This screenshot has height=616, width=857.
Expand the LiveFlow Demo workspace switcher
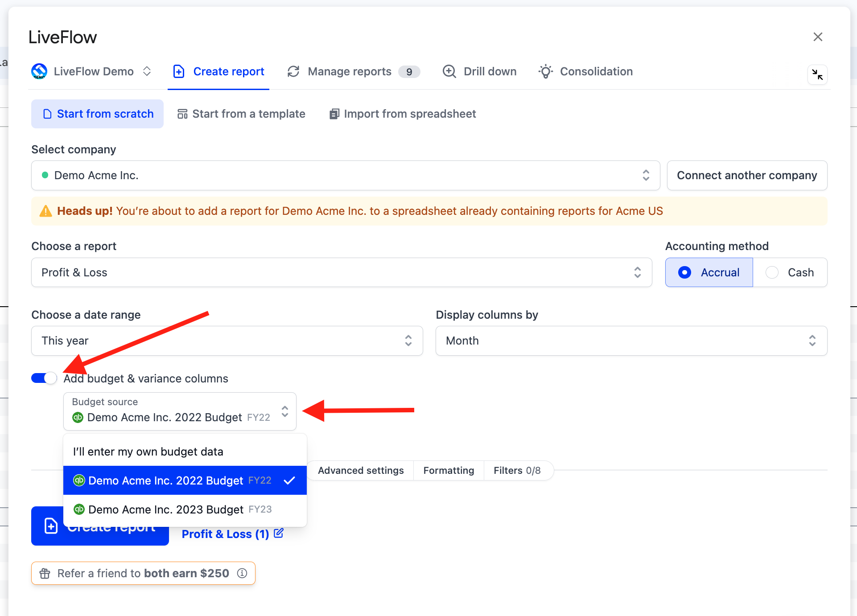147,71
